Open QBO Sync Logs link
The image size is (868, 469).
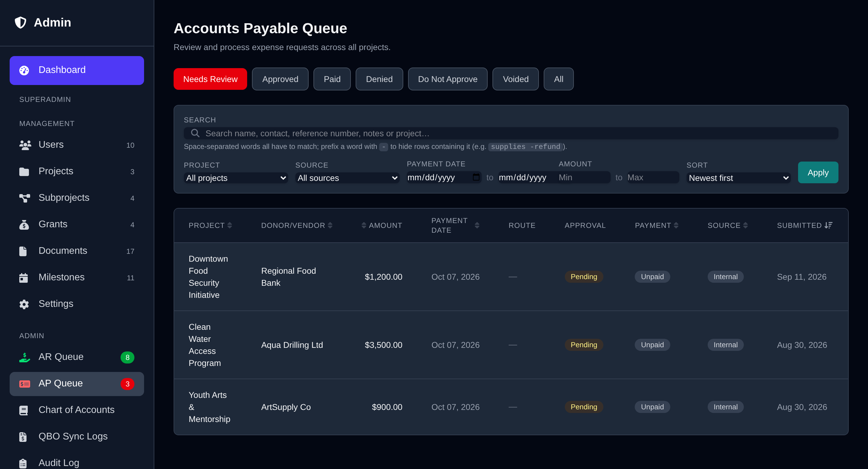pyautogui.click(x=77, y=437)
